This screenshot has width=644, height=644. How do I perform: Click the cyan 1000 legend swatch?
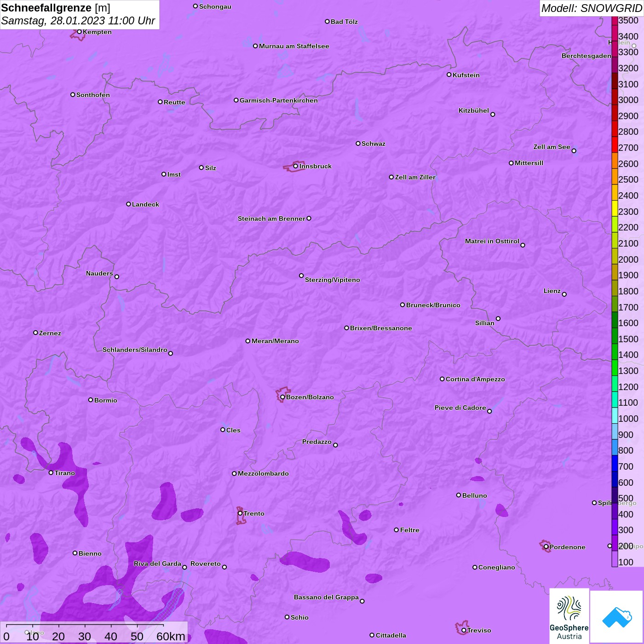pos(615,415)
